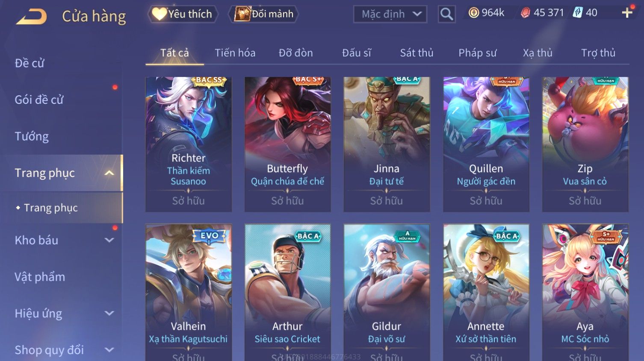The width and height of the screenshot is (644, 361).
Task: Click the chest icon on Đổi mảnh
Action: (242, 14)
